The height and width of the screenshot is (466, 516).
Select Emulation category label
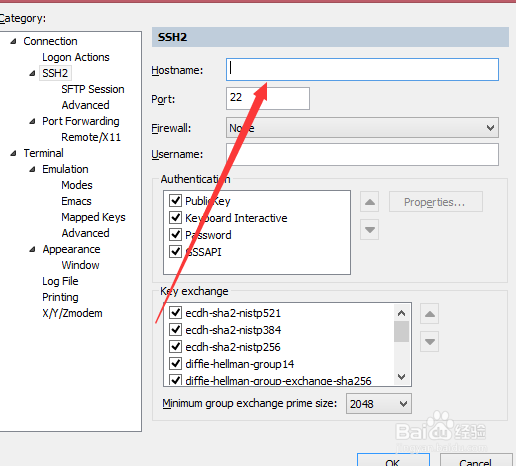pos(65,169)
